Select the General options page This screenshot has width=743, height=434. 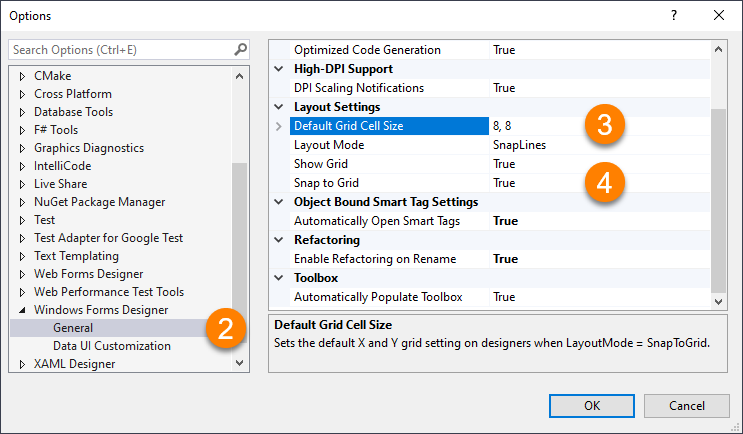point(73,328)
